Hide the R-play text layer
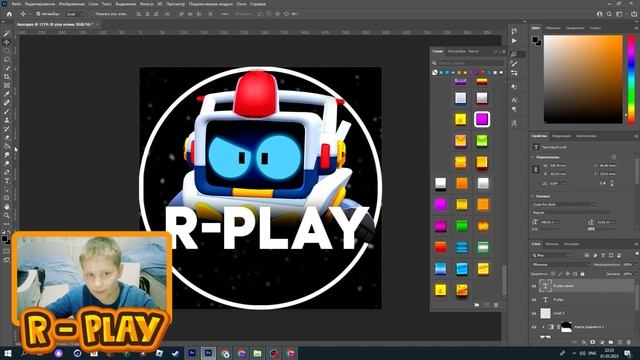640x360 pixels. pyautogui.click(x=534, y=300)
